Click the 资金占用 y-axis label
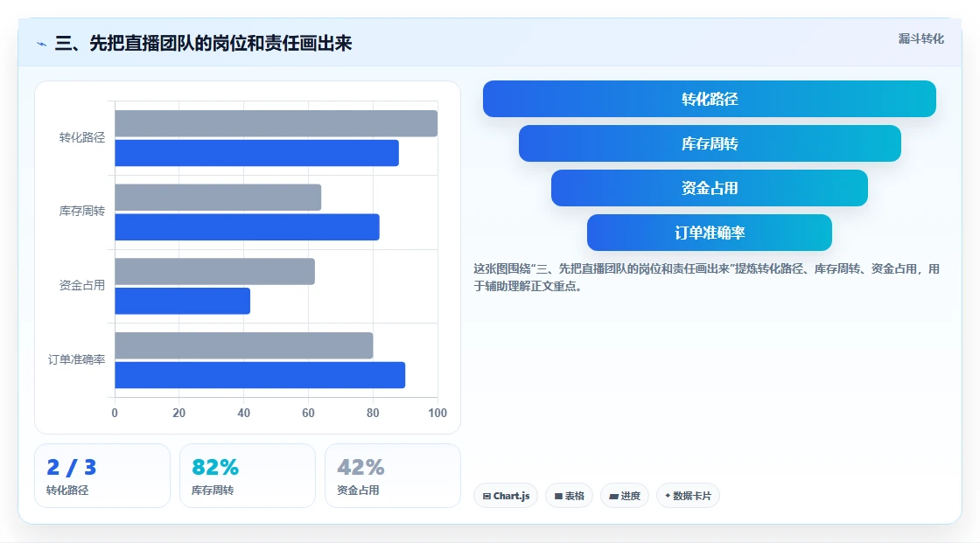Viewport: 980px width, 543px height. point(82,286)
